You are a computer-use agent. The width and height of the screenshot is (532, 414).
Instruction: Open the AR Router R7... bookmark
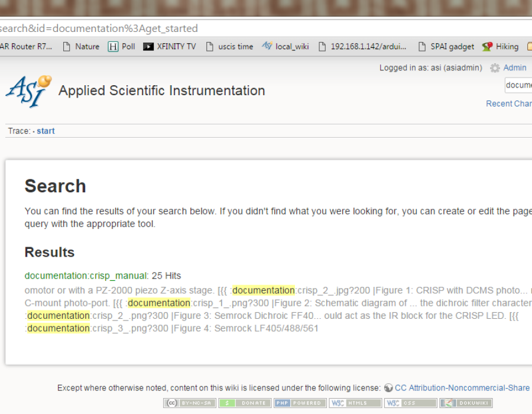pyautogui.click(x=26, y=47)
